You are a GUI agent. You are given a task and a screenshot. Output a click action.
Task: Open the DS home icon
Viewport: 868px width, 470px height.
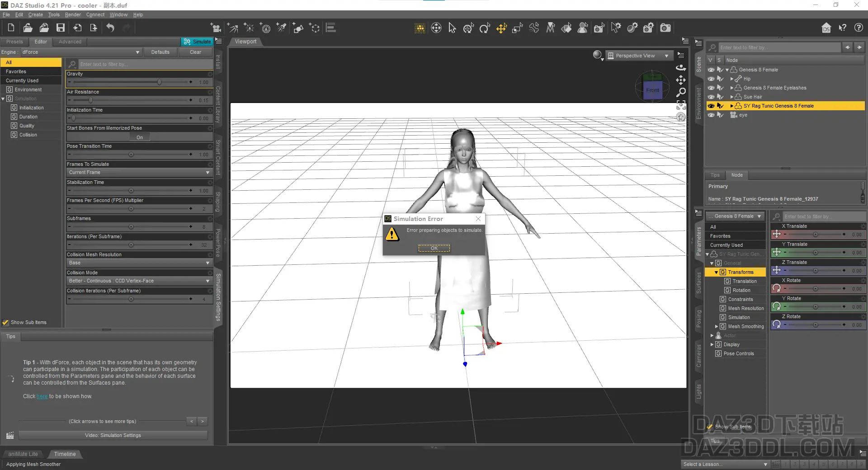coord(826,28)
